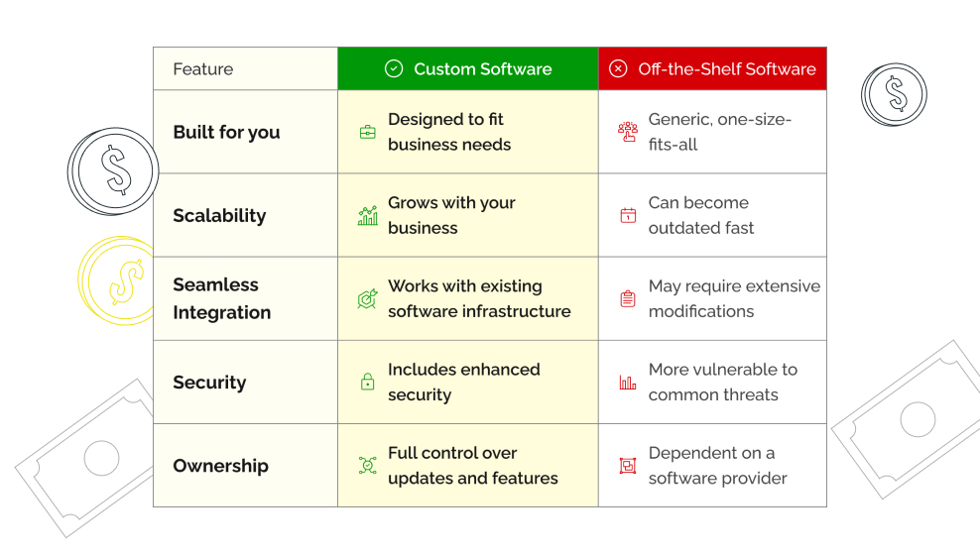Click the clipboard icon beside May require extensive

(628, 298)
